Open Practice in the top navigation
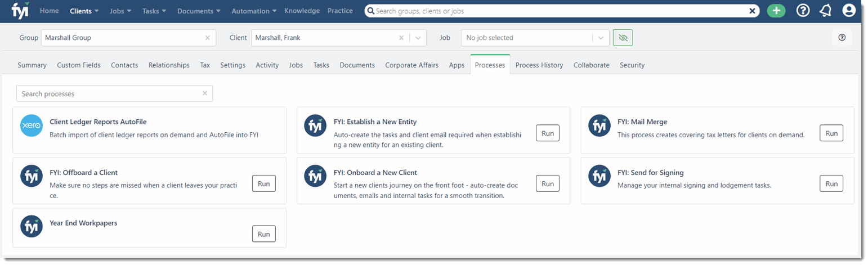Screen dimensions: 868x265 coord(340,11)
